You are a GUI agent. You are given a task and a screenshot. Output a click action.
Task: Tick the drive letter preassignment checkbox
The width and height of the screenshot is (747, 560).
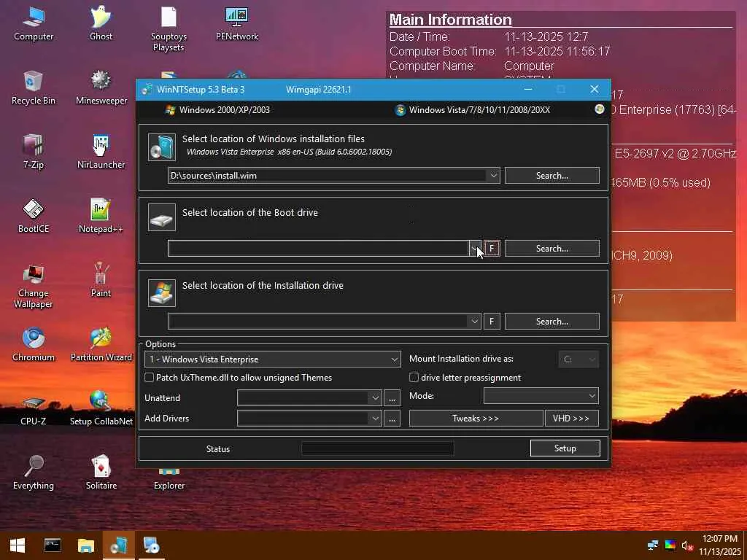pos(414,378)
